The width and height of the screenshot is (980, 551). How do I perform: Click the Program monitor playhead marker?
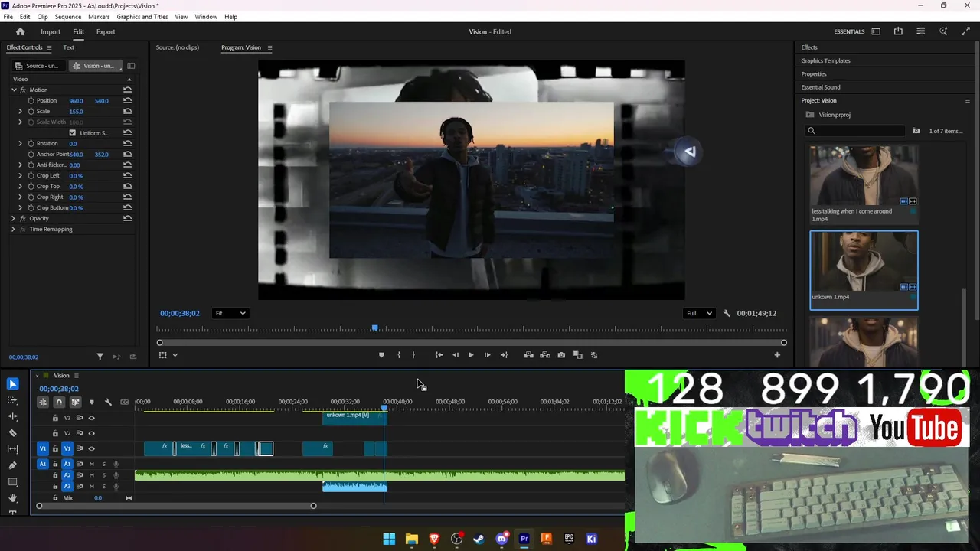pos(374,328)
